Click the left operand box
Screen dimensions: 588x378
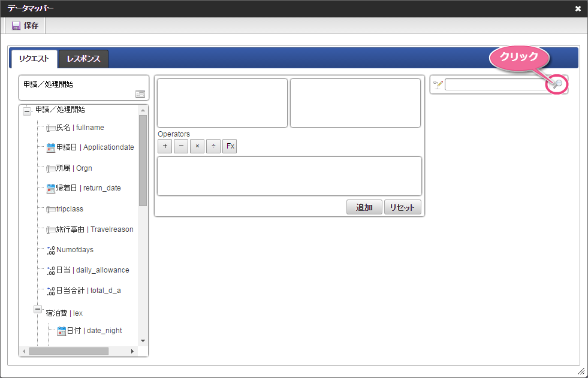coord(222,103)
